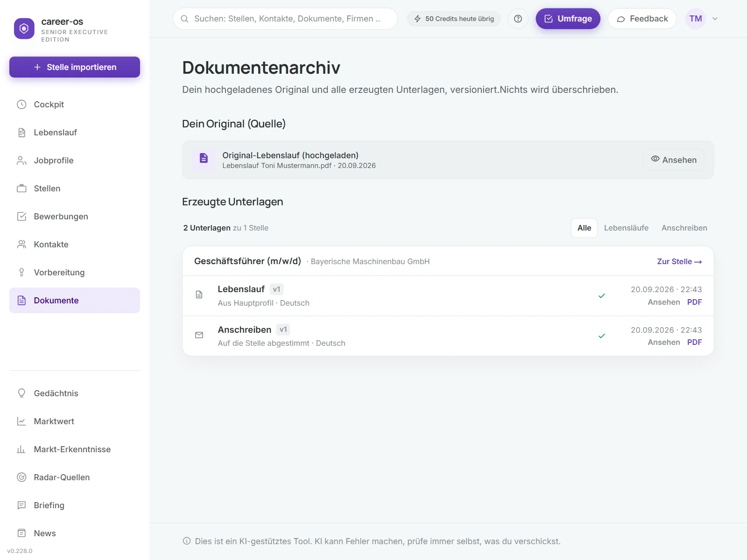This screenshot has width=747, height=560.
Task: Click the magnifier icon in the search bar
Action: coord(184,19)
